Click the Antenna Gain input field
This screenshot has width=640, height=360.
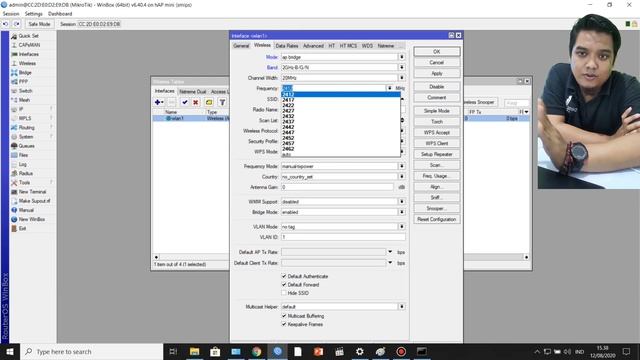(x=337, y=187)
